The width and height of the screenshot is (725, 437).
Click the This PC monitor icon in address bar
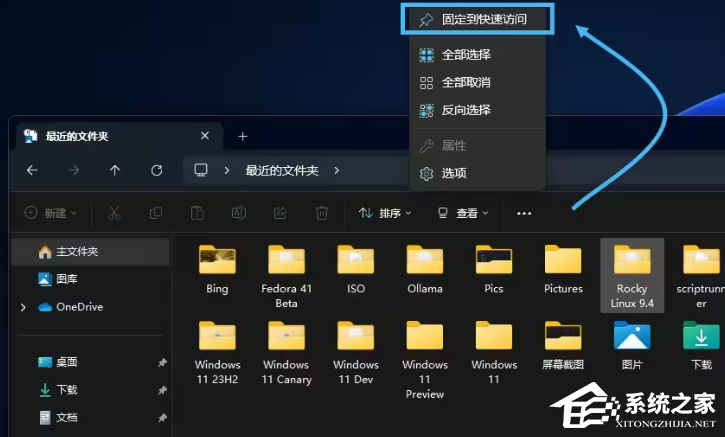(201, 170)
